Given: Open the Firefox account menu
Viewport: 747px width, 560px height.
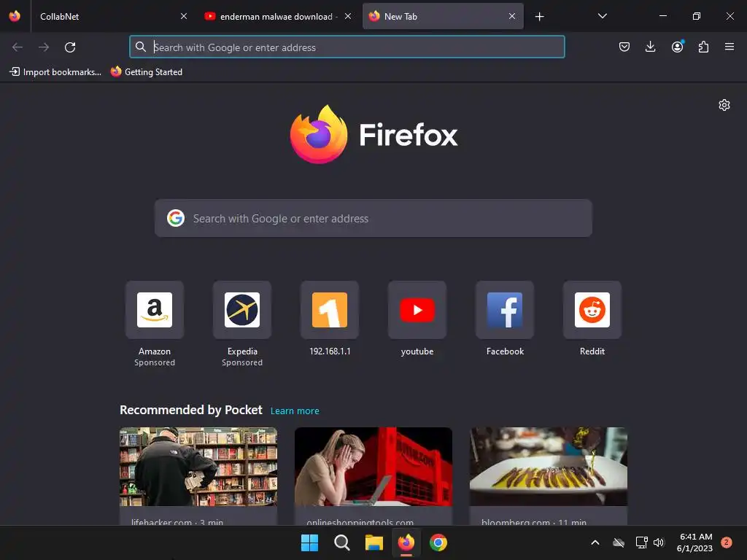Looking at the screenshot, I should [x=677, y=47].
